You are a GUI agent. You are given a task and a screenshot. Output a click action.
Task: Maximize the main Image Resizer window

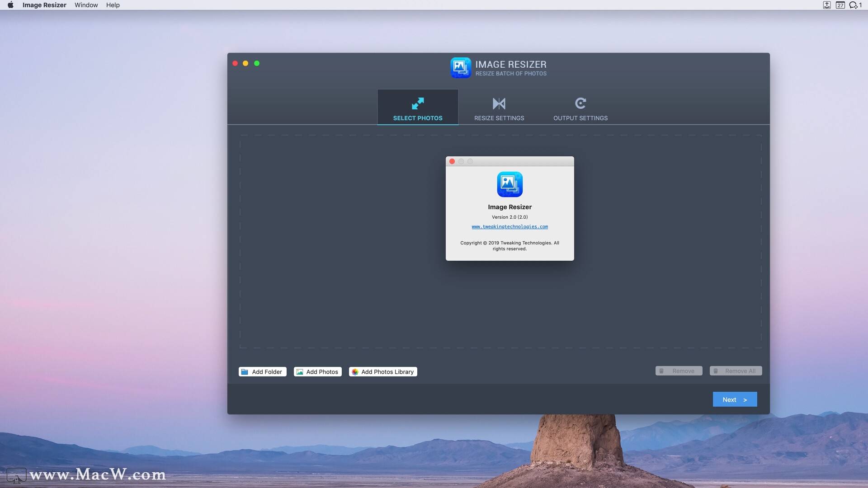(257, 63)
